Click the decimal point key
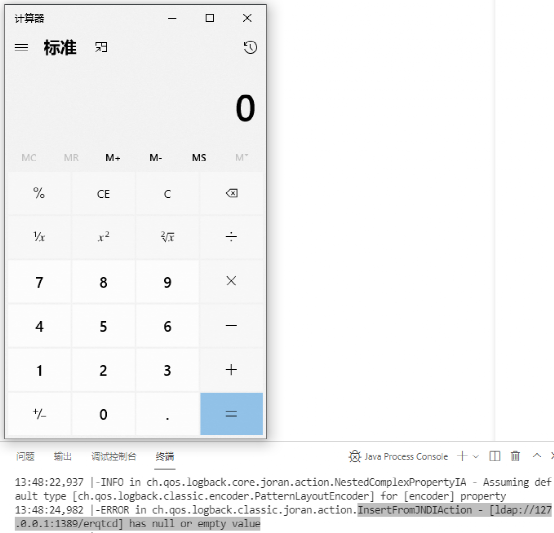 coord(167,414)
